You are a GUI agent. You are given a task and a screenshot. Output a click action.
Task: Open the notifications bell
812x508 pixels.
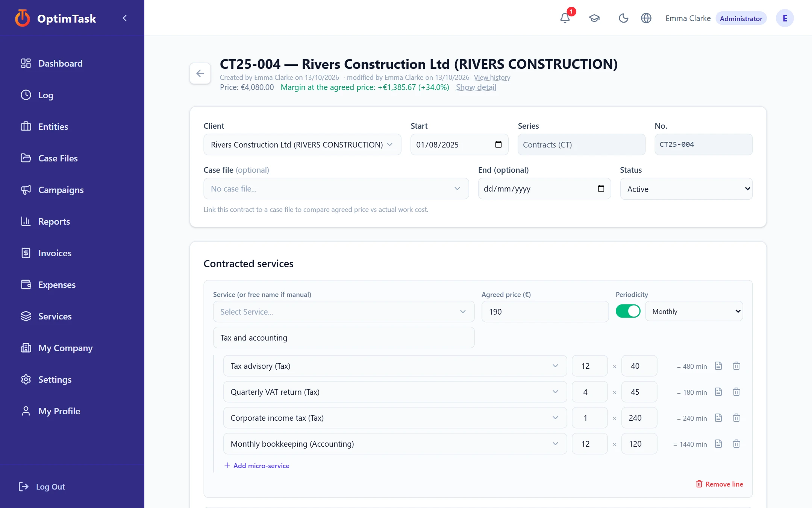pos(565,18)
